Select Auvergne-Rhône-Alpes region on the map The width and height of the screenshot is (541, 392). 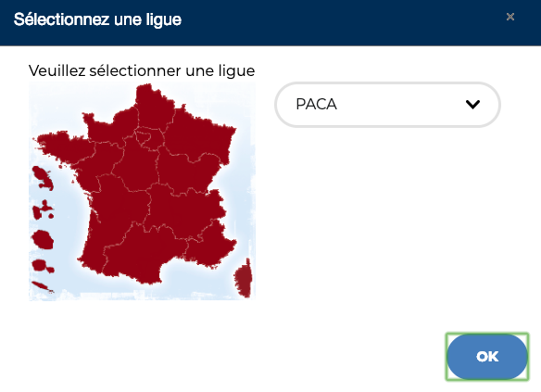point(184,211)
